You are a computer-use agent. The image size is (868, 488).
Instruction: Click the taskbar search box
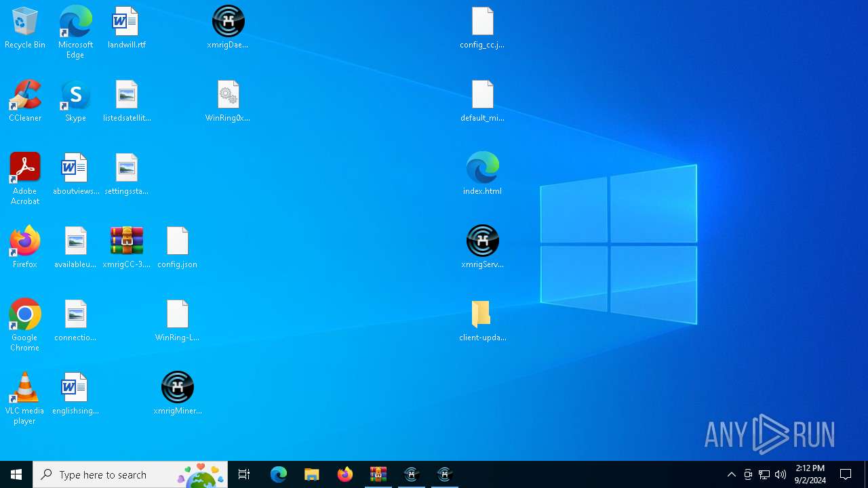tap(130, 474)
